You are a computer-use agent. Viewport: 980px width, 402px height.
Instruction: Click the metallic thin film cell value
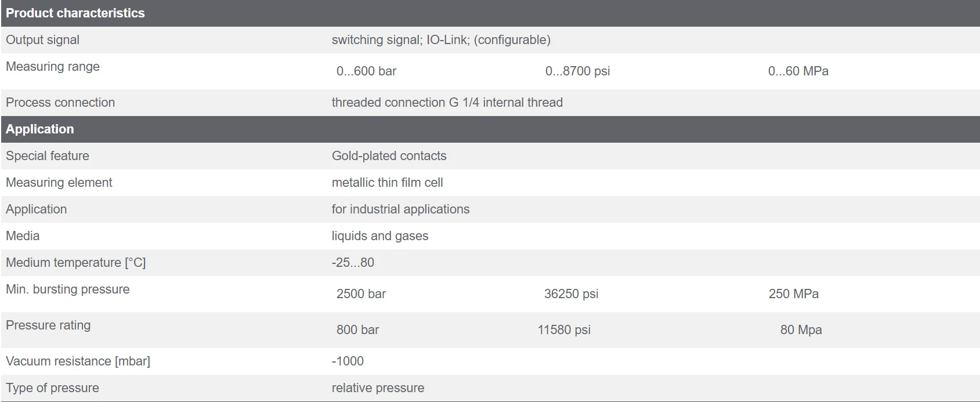(x=387, y=183)
